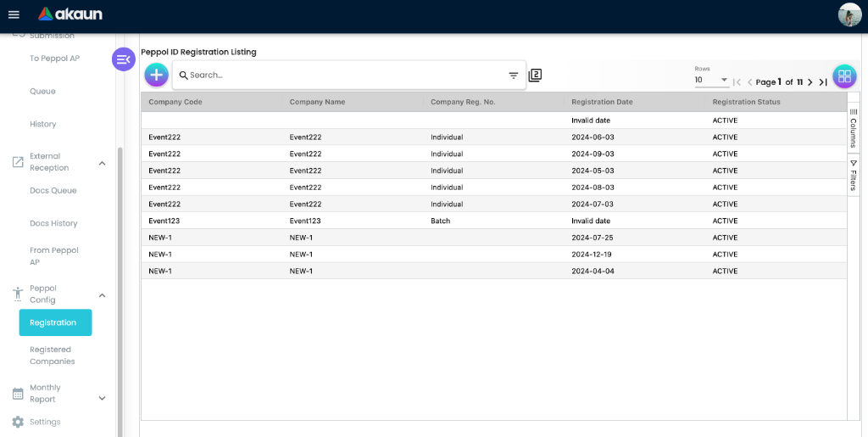868x437 pixels.
Task: Click the Peppol Config person icon
Action: 18,294
